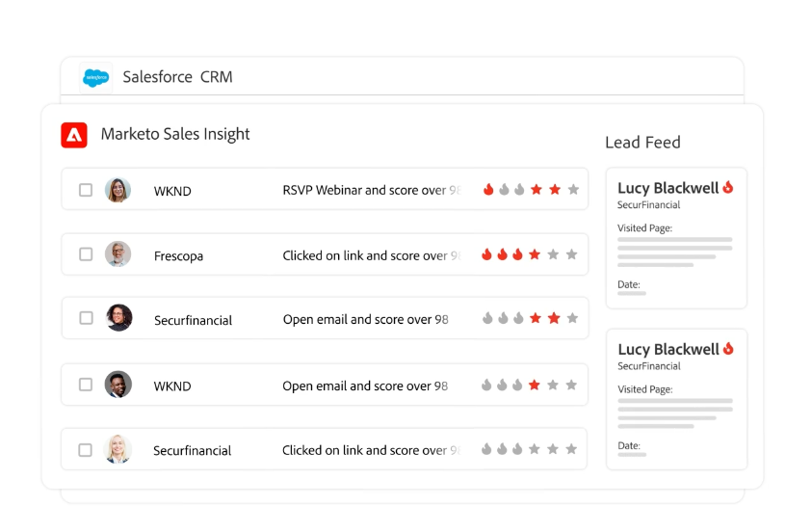Image resolution: width=812 pixels, height=532 pixels.
Task: Toggle checkbox for WKND Open email row
Action: tap(86, 385)
